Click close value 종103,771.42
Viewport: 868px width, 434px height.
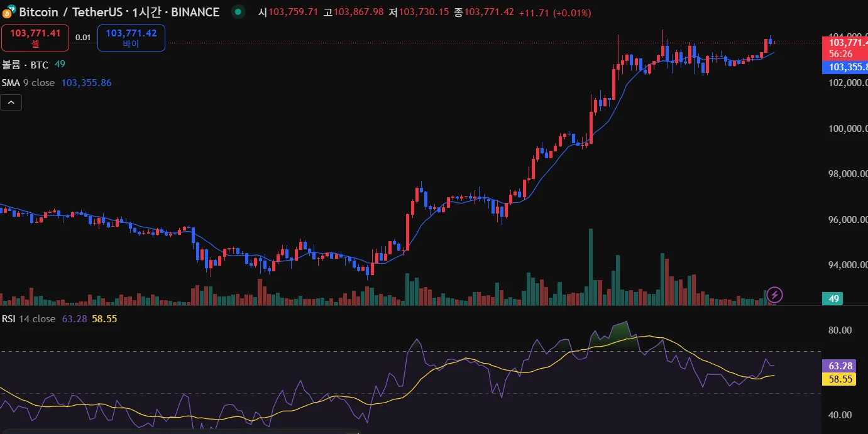484,13
